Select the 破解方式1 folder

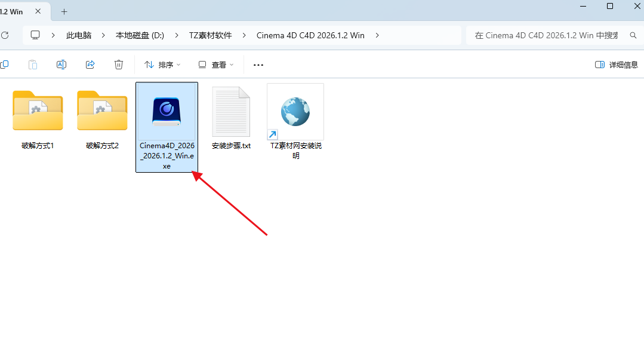click(x=38, y=114)
